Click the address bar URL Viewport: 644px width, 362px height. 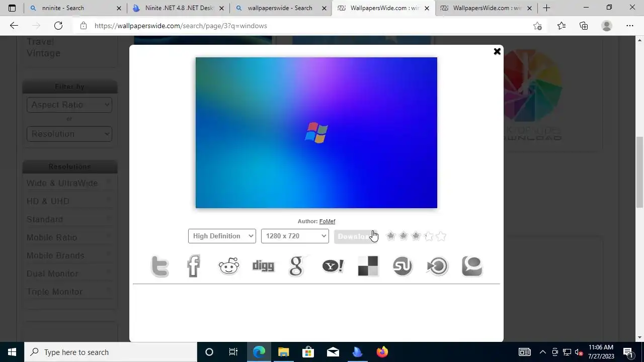(x=181, y=26)
